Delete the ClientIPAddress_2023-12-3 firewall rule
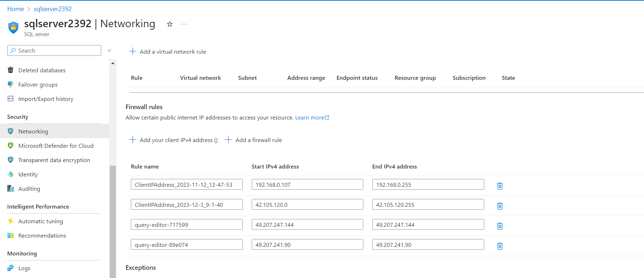The image size is (644, 278). click(500, 206)
